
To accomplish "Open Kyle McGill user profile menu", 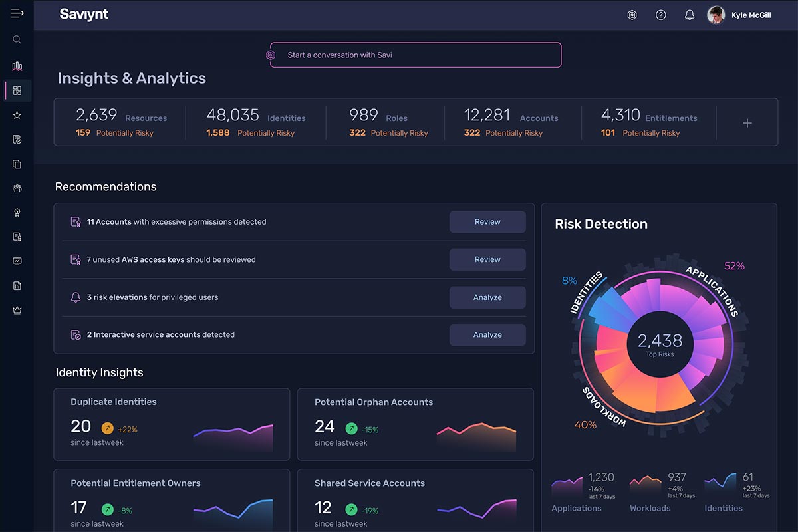I will point(739,15).
